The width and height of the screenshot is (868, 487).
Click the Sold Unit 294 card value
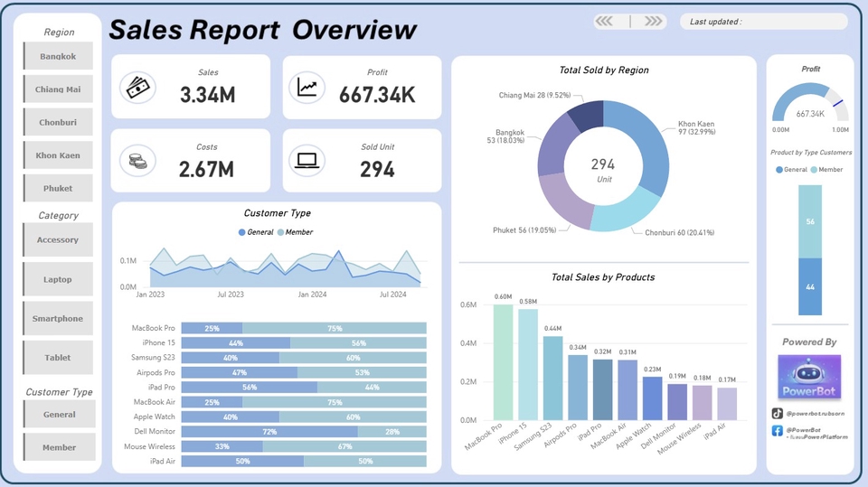click(378, 169)
